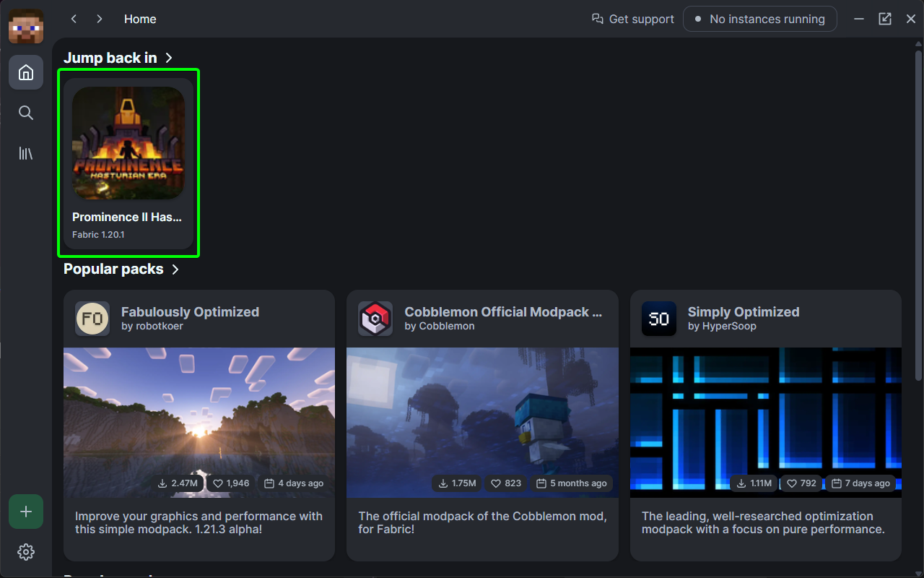Open the Library icon in sidebar

(26, 153)
